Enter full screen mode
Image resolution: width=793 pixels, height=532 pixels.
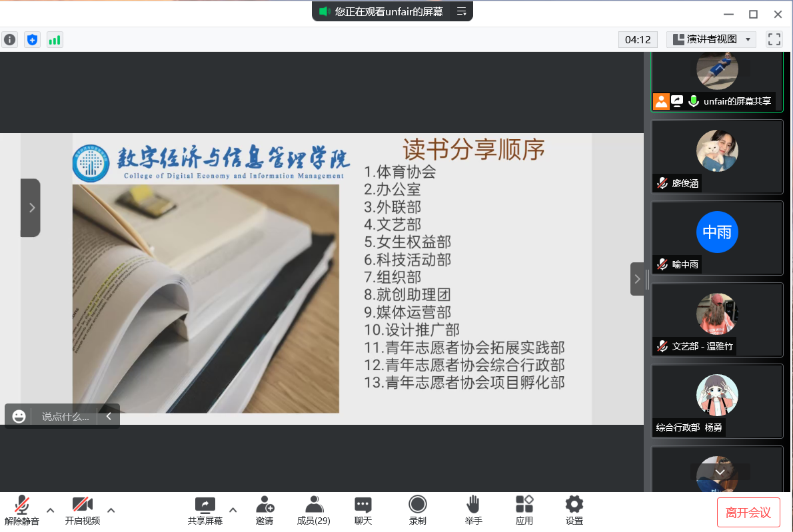click(774, 39)
